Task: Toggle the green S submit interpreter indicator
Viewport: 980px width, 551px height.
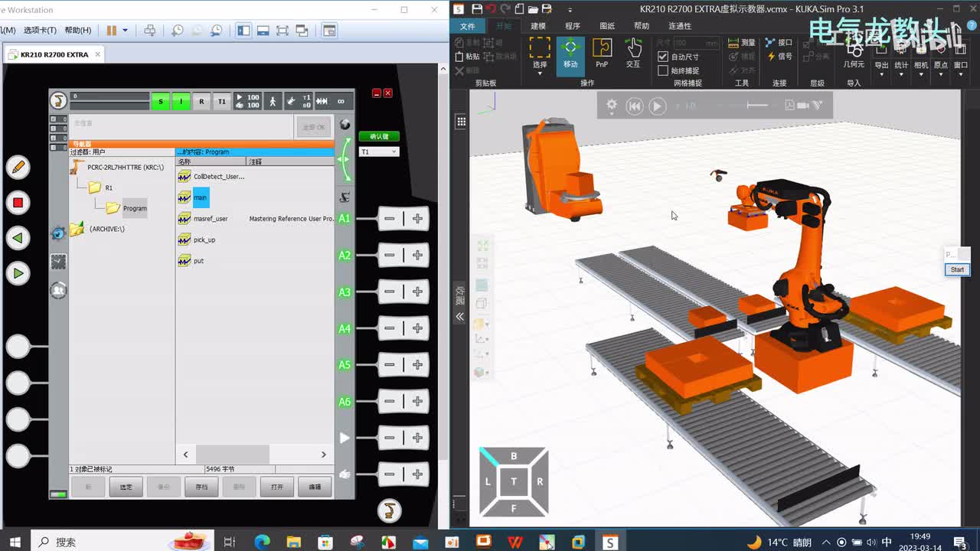Action: click(x=160, y=101)
